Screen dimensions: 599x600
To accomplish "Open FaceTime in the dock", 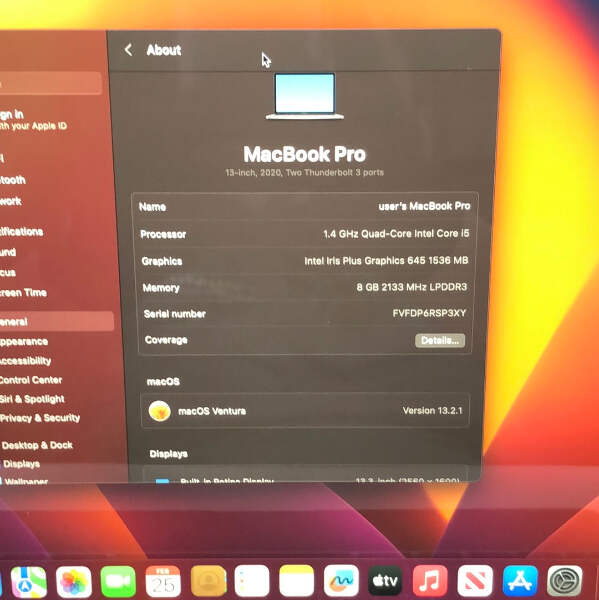I will click(118, 582).
